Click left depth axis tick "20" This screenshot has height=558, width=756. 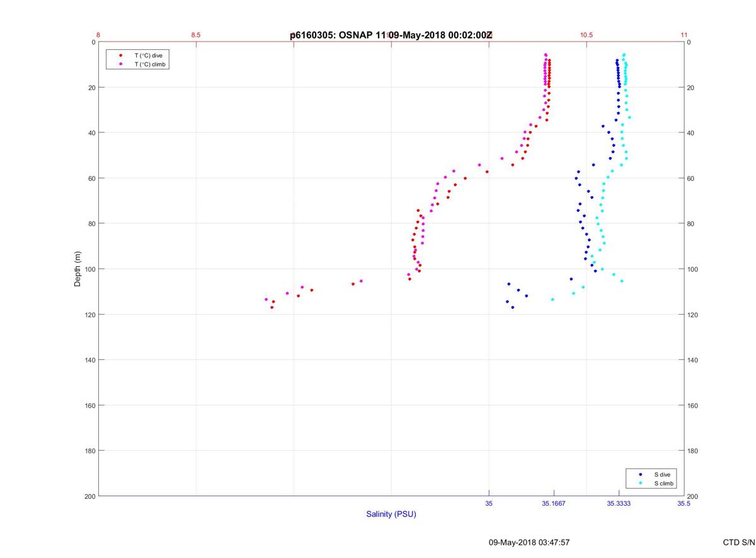[91, 88]
